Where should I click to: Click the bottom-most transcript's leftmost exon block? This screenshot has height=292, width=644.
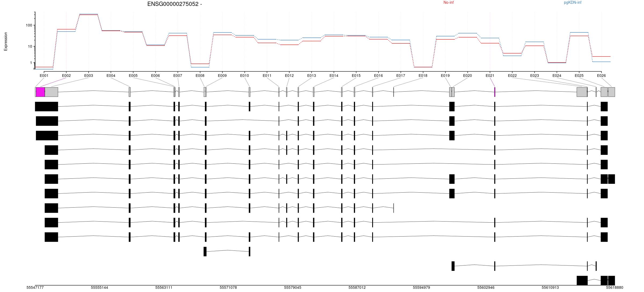click(582, 280)
